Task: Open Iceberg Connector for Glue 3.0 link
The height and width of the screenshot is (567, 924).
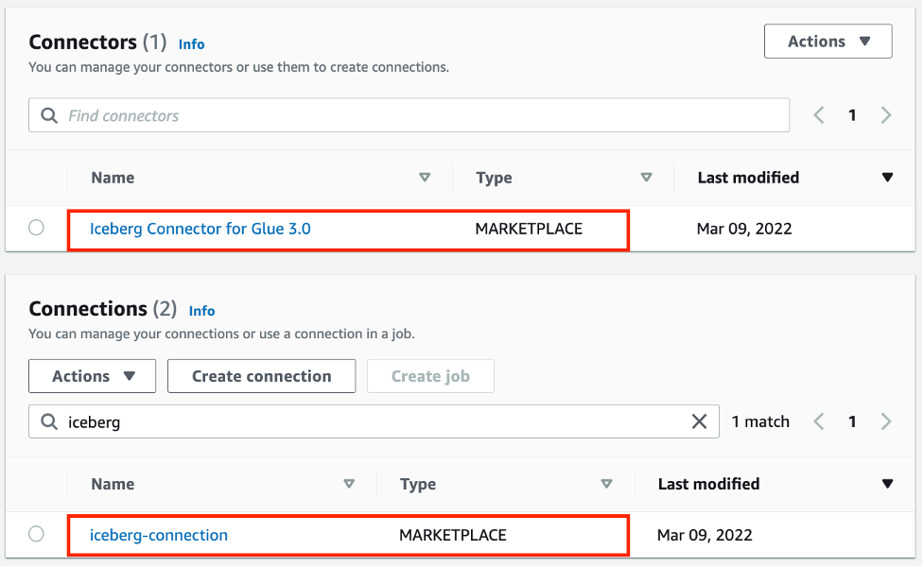Action: (x=200, y=228)
